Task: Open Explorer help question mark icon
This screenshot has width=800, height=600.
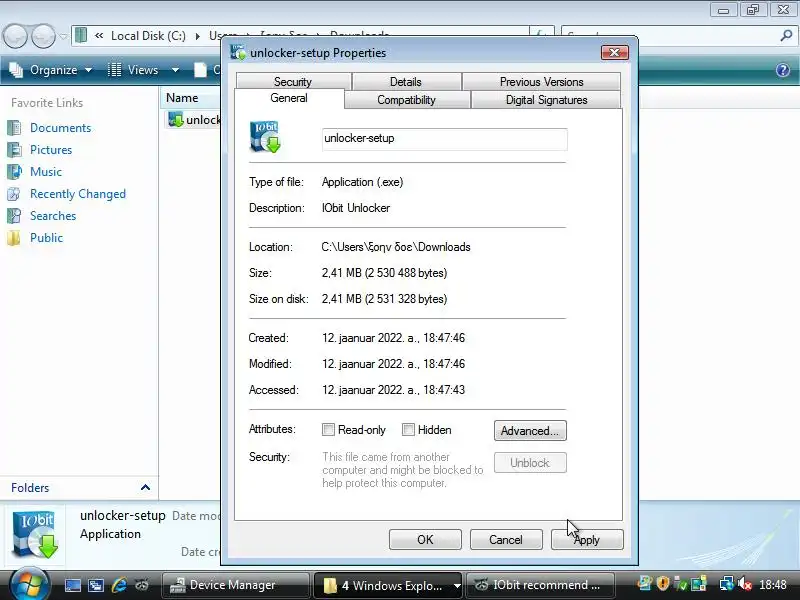Action: click(x=783, y=70)
